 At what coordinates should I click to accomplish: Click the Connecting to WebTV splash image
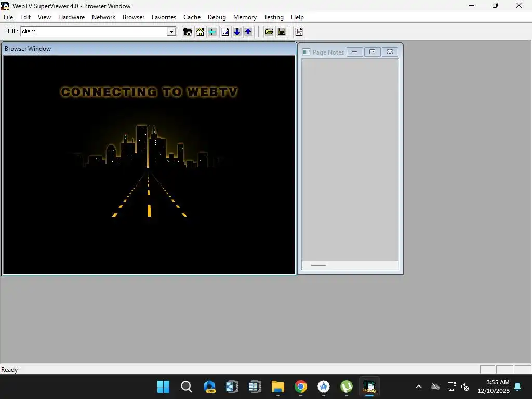tap(149, 165)
